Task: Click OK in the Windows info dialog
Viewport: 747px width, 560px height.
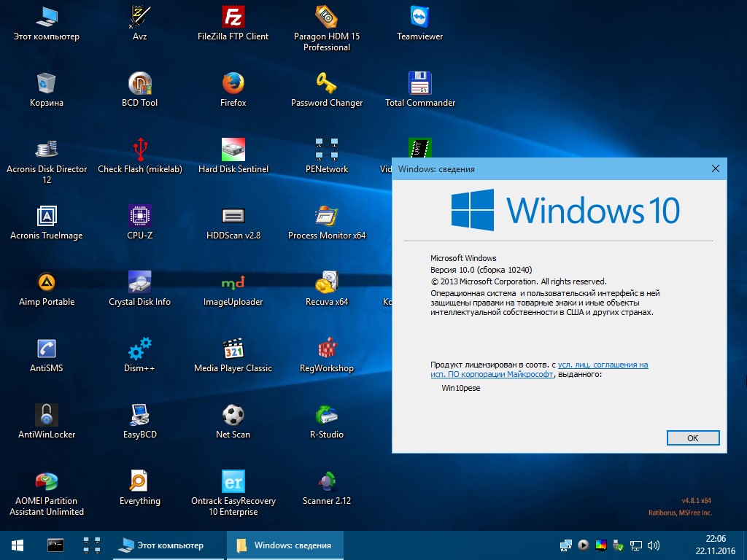Action: tap(692, 437)
